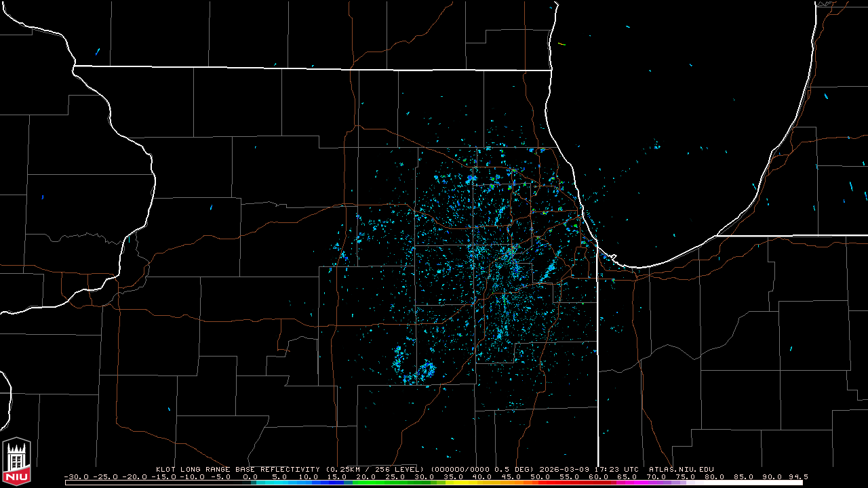Click the green echo cluster near the lakeshore
This screenshot has width=868, height=488.
576,226
